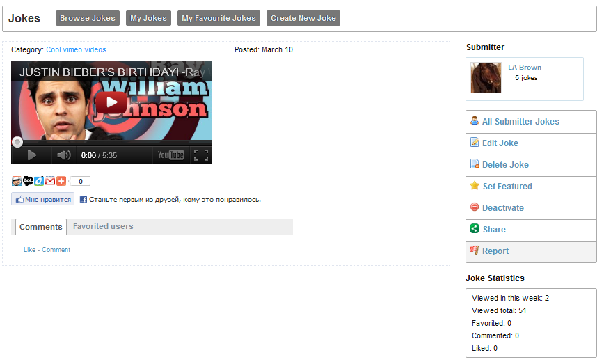604x364 pixels.
Task: Share via the blue 'a' bookmark icon
Action: (39, 181)
